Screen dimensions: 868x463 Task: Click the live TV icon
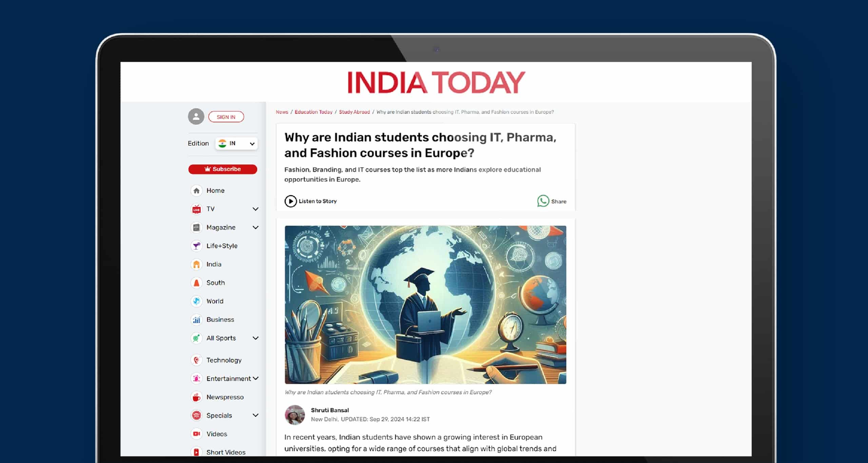pos(196,209)
